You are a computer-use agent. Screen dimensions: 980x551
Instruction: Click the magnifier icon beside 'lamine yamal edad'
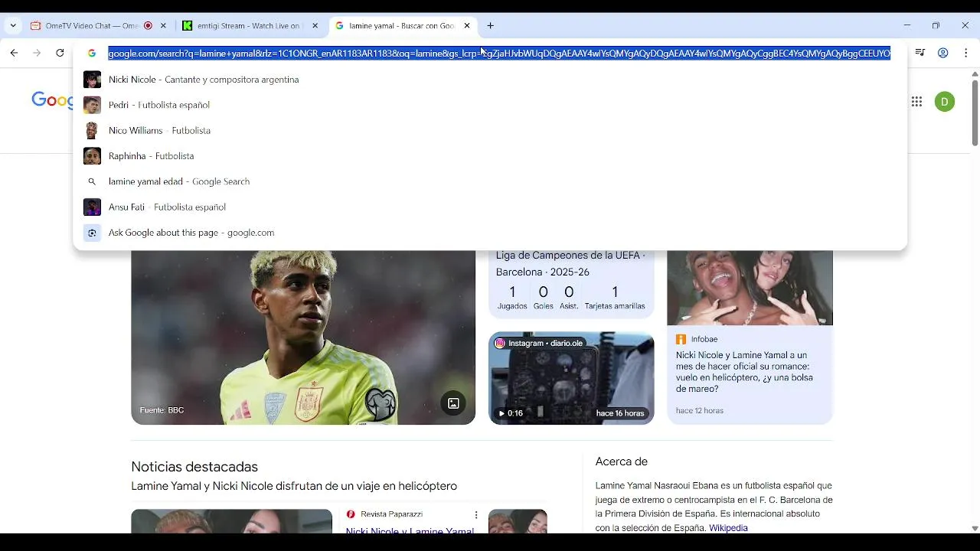click(x=92, y=181)
